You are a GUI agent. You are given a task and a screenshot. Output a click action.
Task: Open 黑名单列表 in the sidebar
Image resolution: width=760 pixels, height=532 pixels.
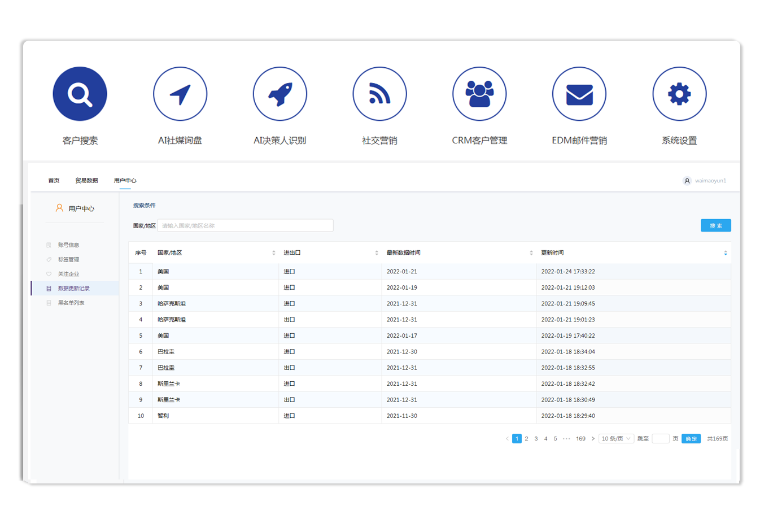pyautogui.click(x=71, y=303)
